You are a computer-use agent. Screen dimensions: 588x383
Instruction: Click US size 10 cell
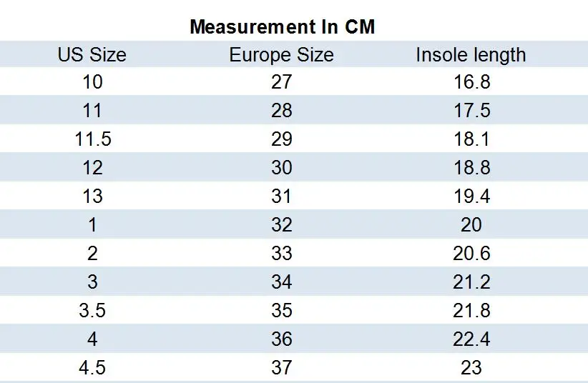tap(92, 81)
